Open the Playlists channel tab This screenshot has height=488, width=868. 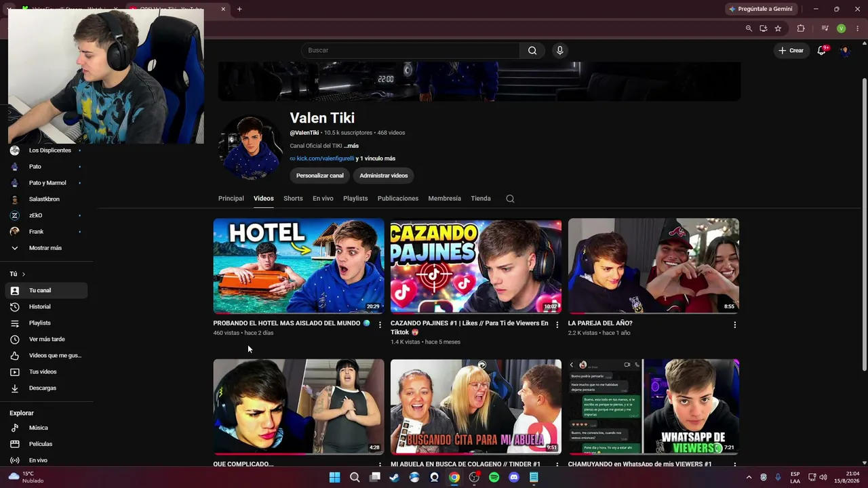click(355, 199)
